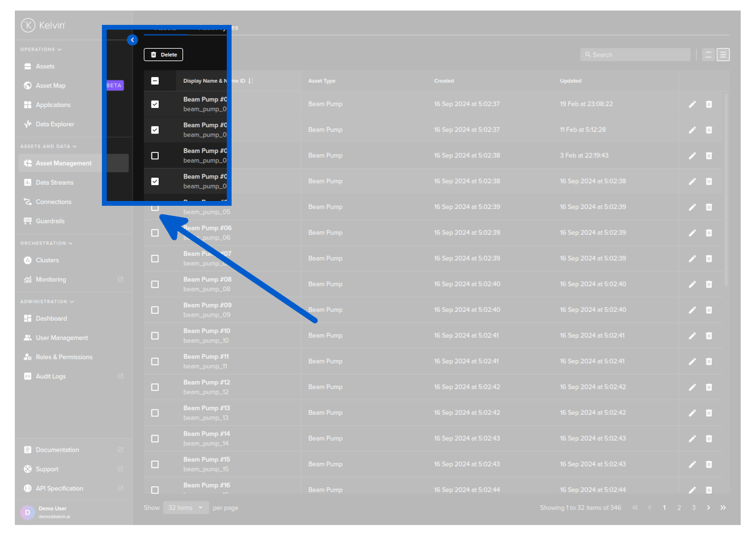Go to page 2 of assets
The image size is (756, 536).
[678, 508]
